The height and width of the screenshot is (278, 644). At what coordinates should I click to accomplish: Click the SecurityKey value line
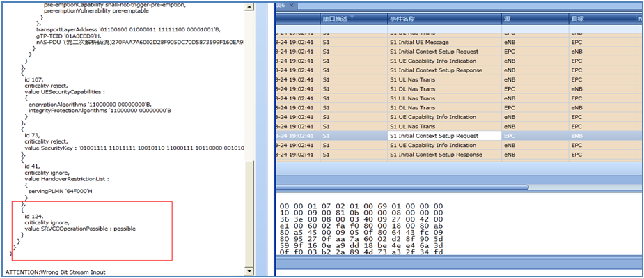[134, 148]
